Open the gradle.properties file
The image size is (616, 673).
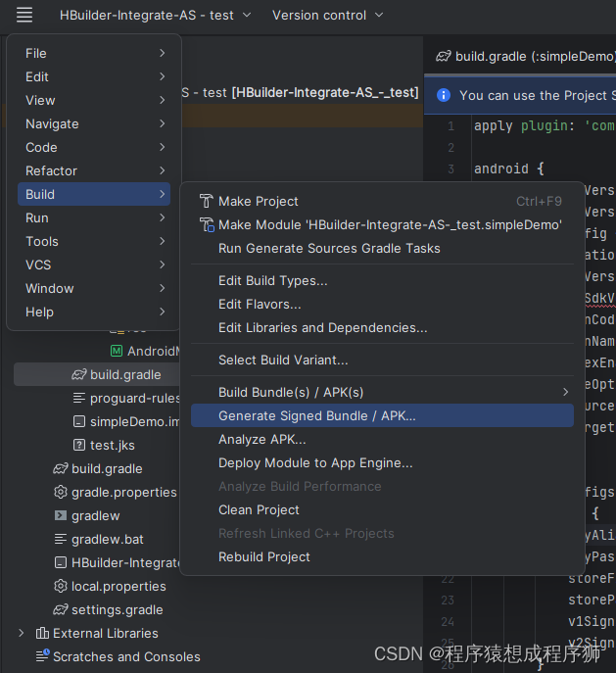pyautogui.click(x=123, y=492)
